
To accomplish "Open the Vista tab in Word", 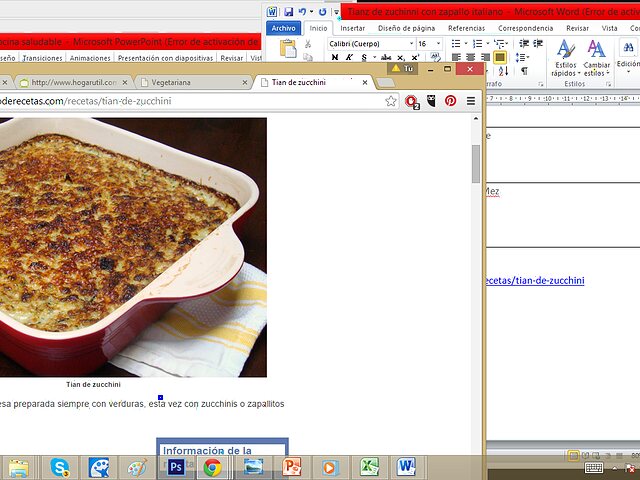I will (609, 28).
